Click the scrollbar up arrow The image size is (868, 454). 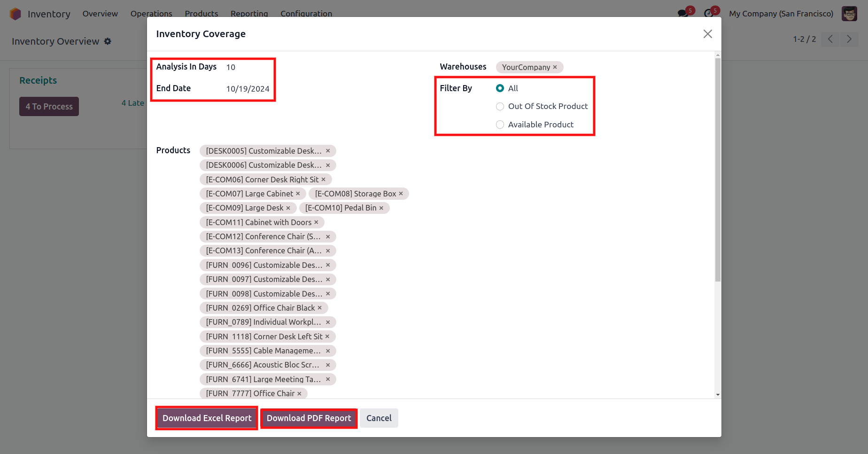pos(718,55)
